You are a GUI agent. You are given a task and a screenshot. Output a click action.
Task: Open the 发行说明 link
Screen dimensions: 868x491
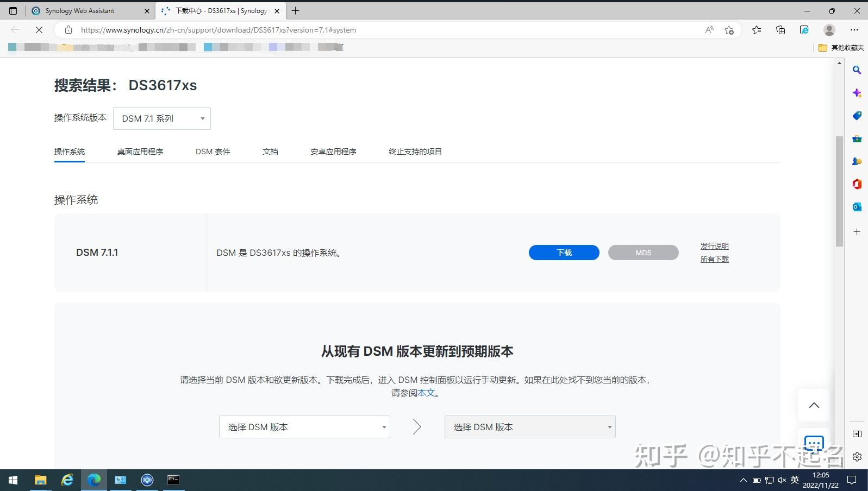pos(714,246)
